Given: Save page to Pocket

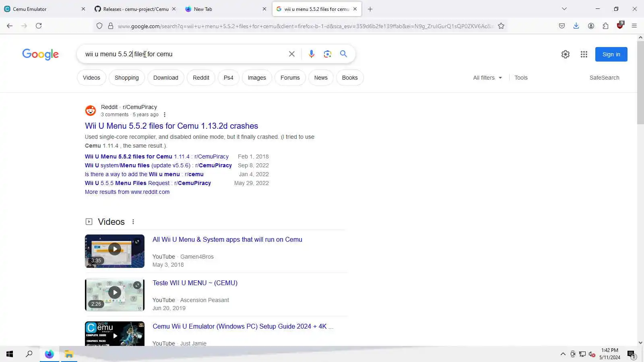Looking at the screenshot, I should [x=562, y=26].
